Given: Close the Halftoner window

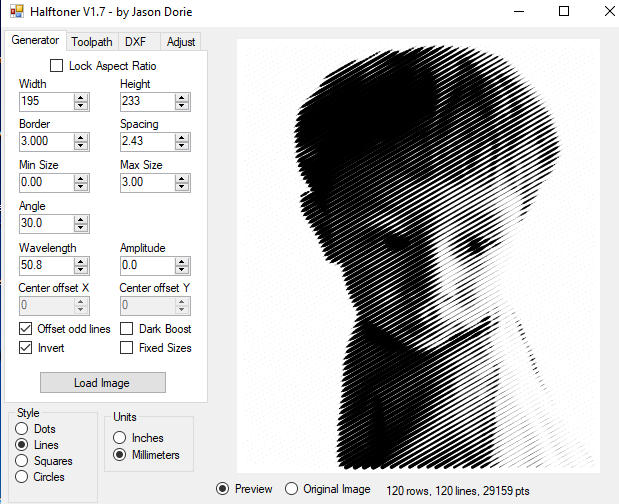Looking at the screenshot, I should pos(610,11).
